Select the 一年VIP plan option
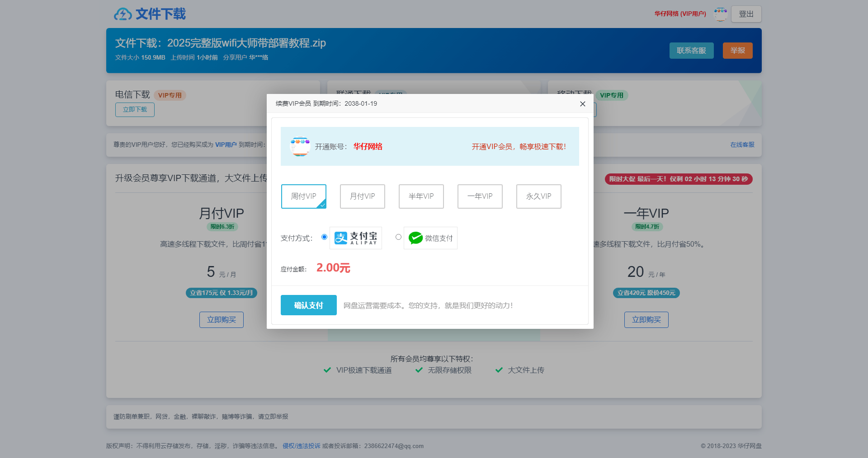Screen dimensions: 868x458 [480, 196]
